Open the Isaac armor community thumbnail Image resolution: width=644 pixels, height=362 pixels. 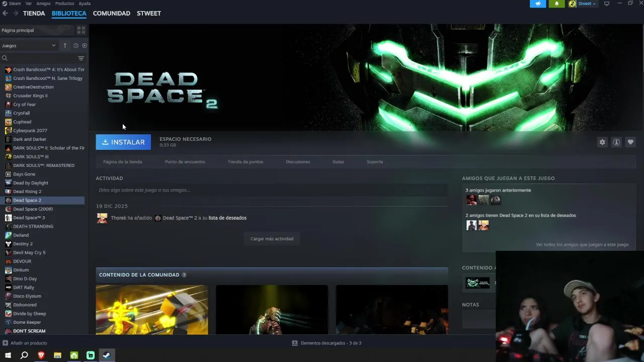tap(272, 310)
